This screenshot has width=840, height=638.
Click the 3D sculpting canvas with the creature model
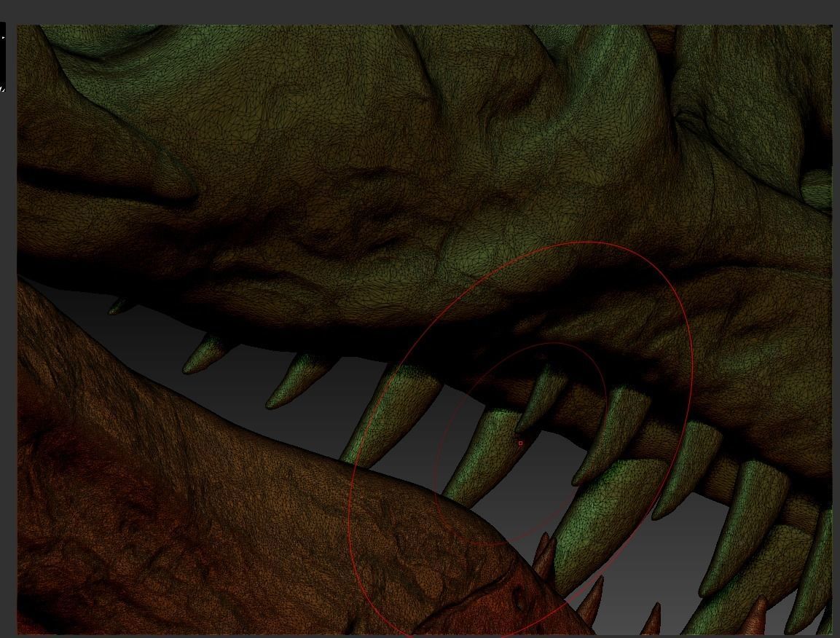click(x=424, y=330)
